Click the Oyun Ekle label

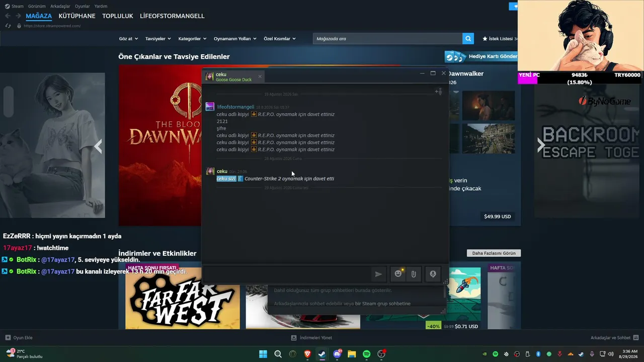[x=23, y=337]
